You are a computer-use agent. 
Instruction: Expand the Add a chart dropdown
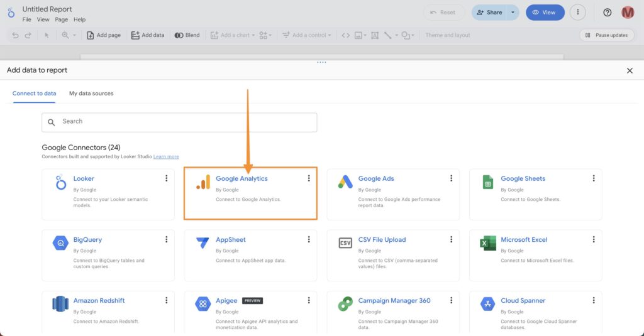pyautogui.click(x=253, y=35)
